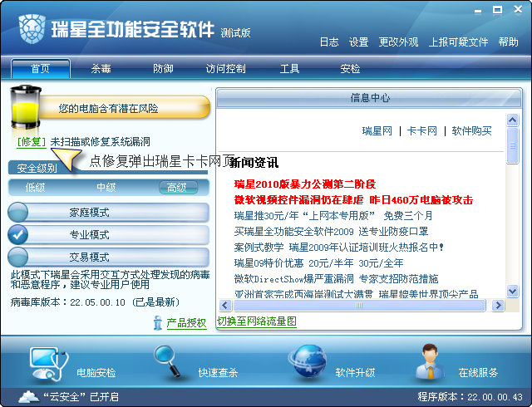The width and height of the screenshot is (532, 407).
Task: Click 安全级别 label
Action: pos(37,168)
